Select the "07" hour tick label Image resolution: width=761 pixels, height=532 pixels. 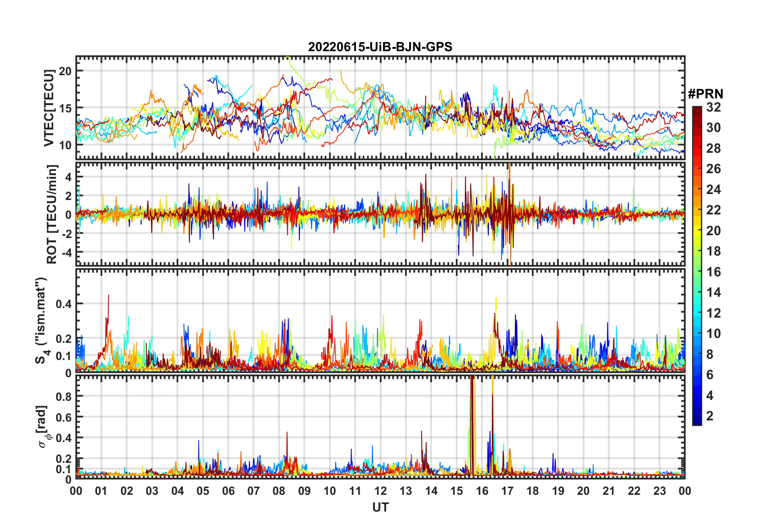coord(254,491)
